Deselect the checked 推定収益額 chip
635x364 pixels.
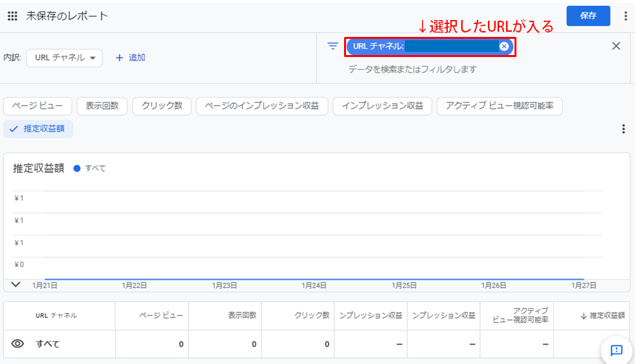tap(38, 129)
